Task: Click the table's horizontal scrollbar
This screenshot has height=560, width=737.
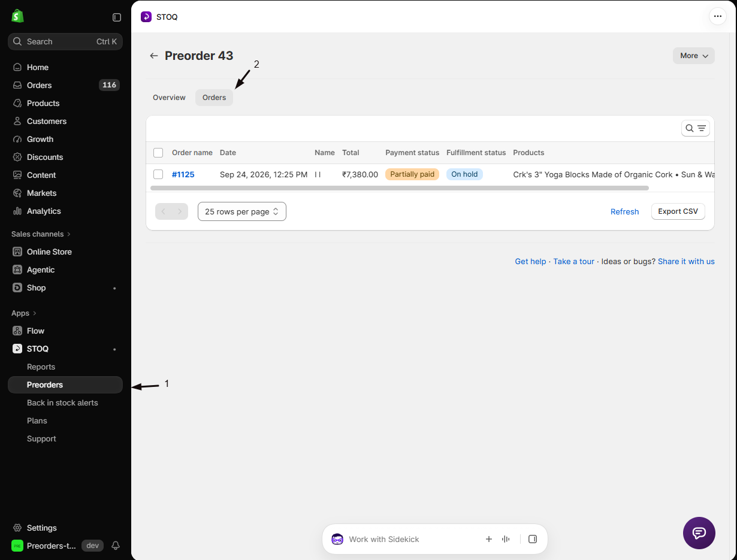Action: [x=400, y=188]
